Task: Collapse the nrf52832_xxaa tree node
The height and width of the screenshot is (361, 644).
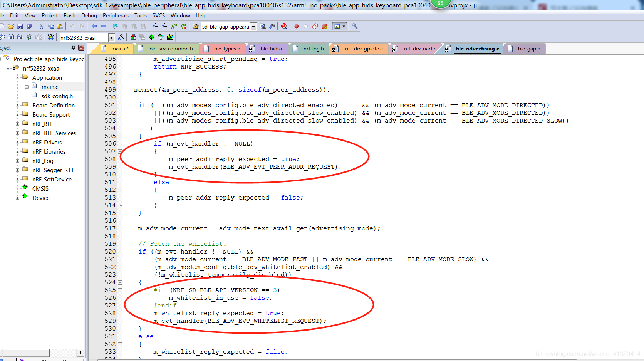Action: [8, 68]
